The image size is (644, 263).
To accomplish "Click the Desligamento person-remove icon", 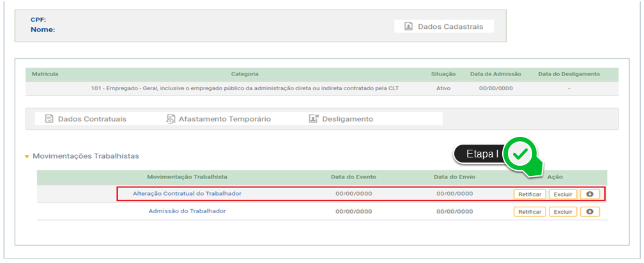I will (314, 118).
